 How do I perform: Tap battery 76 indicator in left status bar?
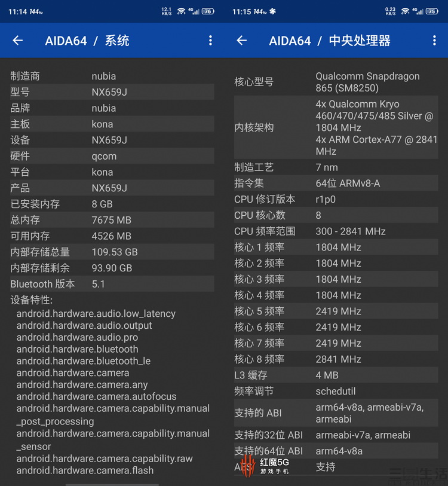click(208, 11)
